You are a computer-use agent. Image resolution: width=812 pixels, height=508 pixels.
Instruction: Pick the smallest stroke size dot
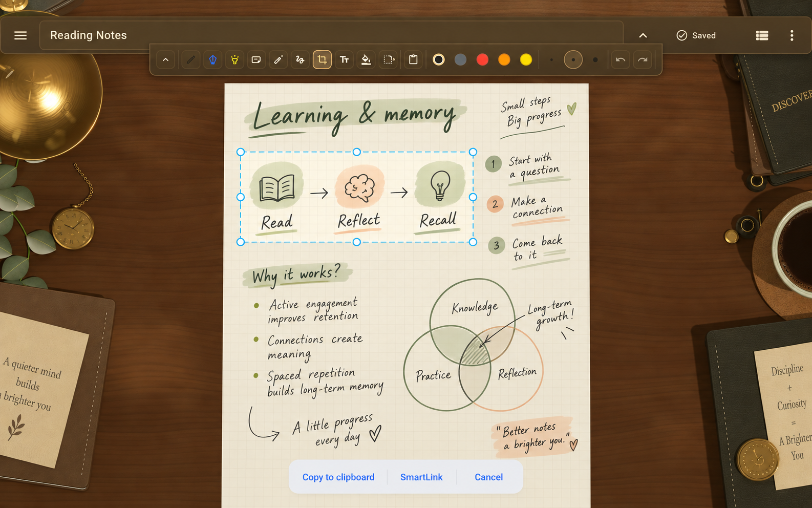click(551, 60)
